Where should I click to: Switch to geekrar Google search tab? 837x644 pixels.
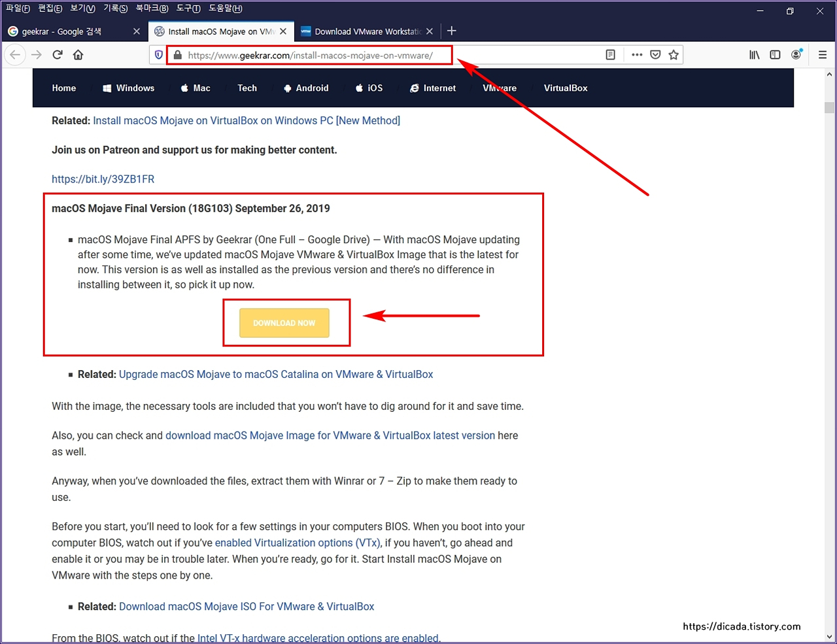74,31
